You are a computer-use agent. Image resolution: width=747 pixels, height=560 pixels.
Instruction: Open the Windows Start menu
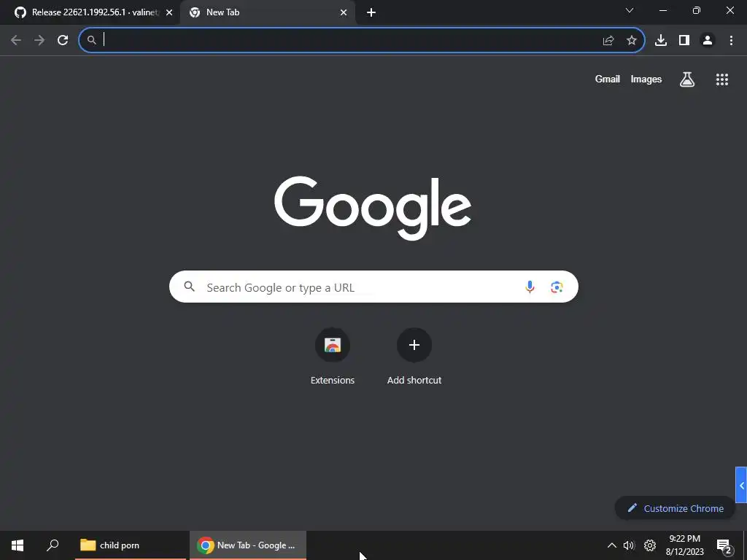pos(18,545)
